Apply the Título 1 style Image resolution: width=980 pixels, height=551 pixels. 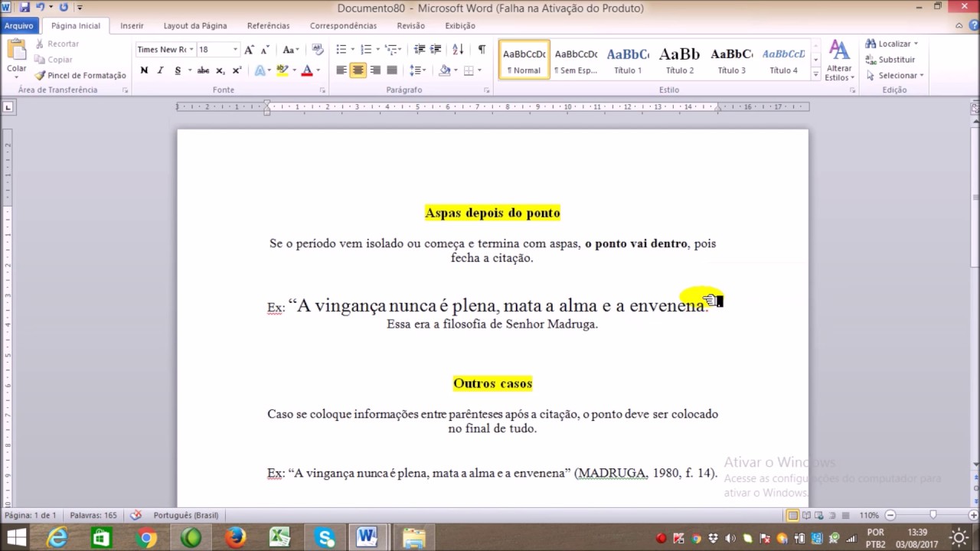(628, 60)
